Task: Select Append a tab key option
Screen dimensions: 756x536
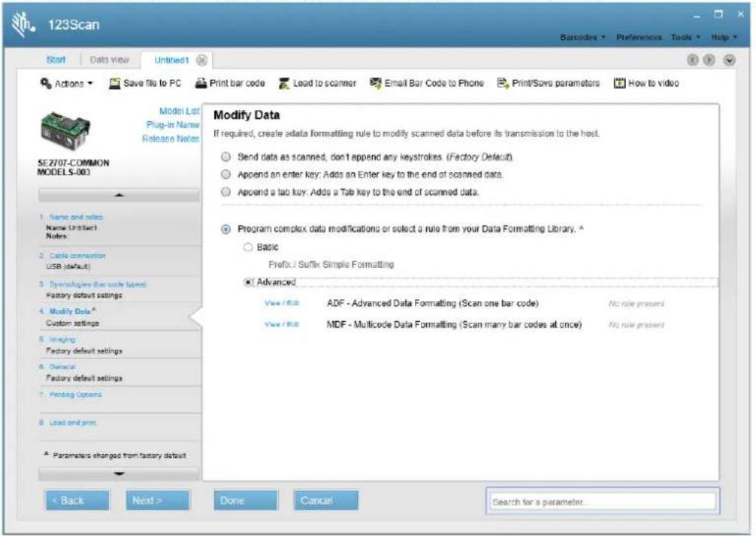Action: point(226,192)
